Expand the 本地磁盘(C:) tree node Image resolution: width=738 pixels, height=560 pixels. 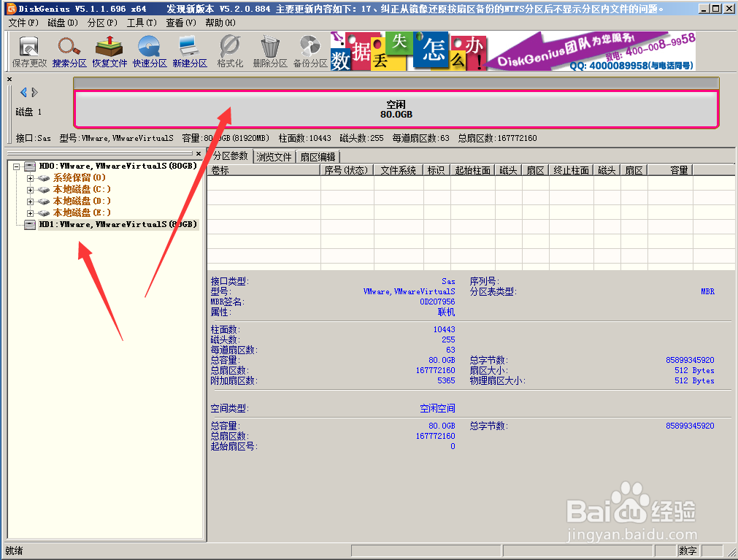click(x=30, y=190)
